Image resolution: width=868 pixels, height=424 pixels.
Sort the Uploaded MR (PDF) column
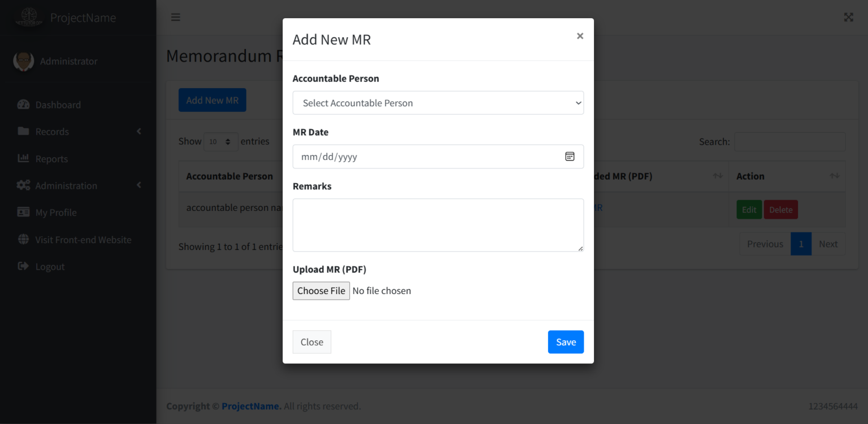719,176
